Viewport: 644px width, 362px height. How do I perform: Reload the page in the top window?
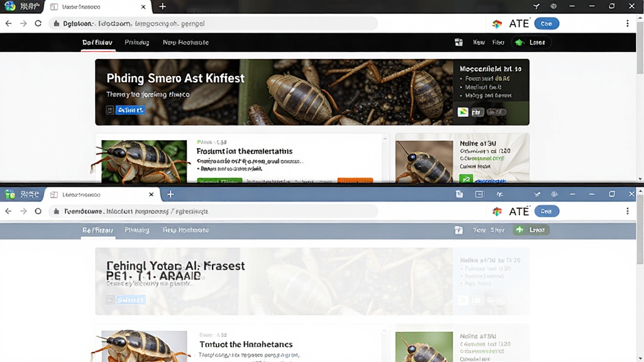(38, 23)
